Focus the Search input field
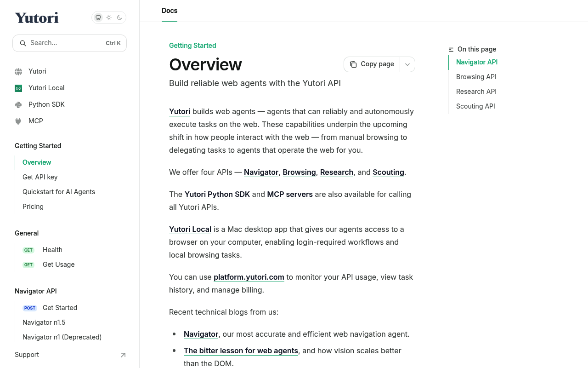Image resolution: width=588 pixels, height=368 pixels. tap(69, 43)
